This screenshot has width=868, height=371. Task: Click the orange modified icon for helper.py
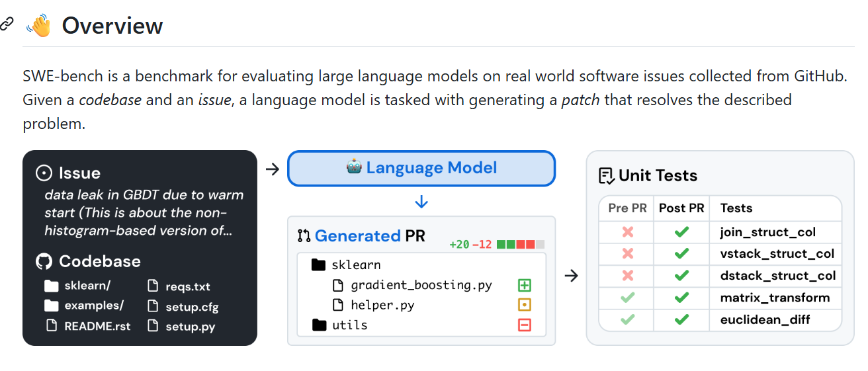pyautogui.click(x=525, y=306)
